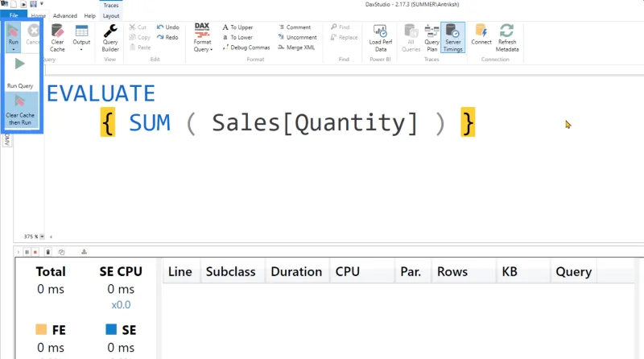Click the copy results icon in trace toolbar
Viewport: 644px width, 359px height.
click(x=62, y=252)
